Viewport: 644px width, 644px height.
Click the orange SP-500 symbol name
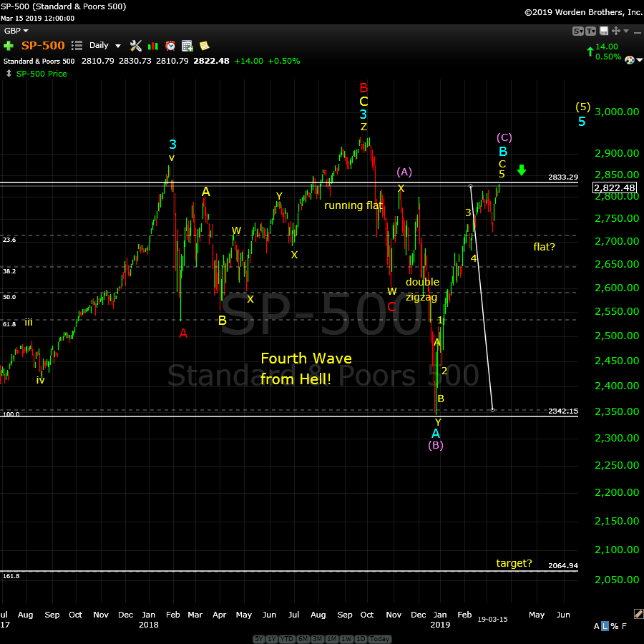pos(43,46)
